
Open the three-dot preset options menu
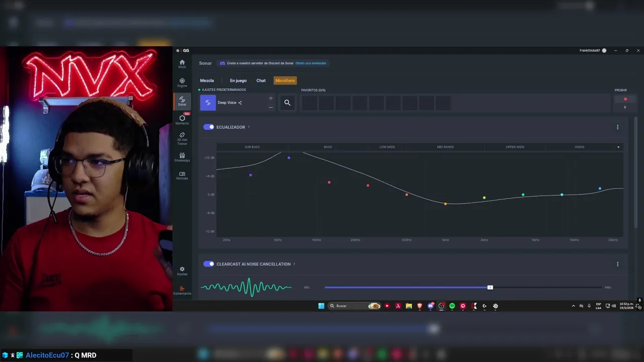pos(271,107)
